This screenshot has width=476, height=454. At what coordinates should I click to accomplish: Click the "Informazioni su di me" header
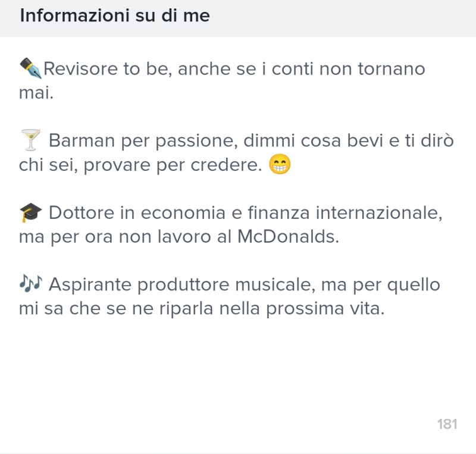click(115, 16)
